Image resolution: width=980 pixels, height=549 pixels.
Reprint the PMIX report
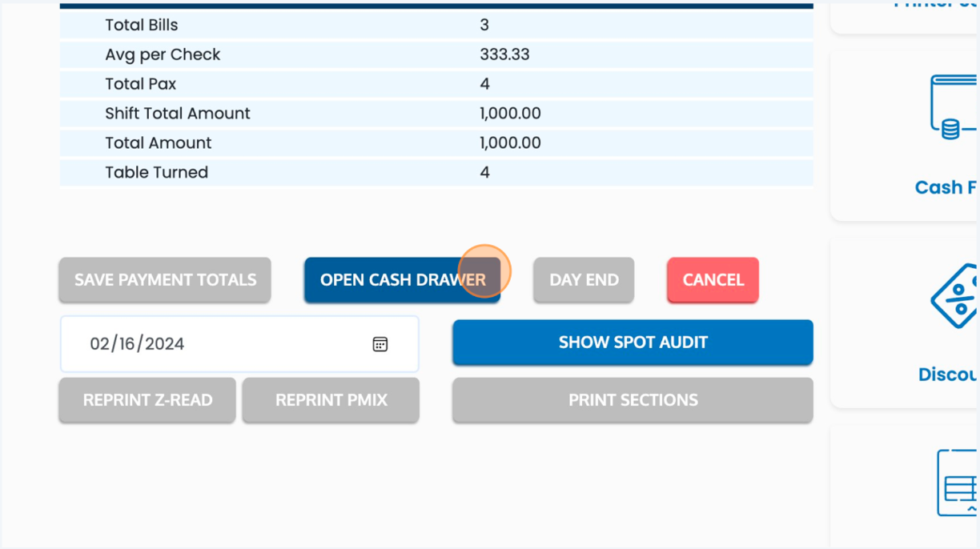[331, 399]
